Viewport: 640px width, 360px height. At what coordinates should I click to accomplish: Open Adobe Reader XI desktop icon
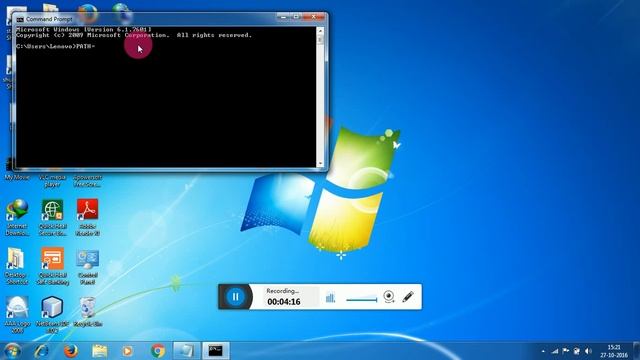pyautogui.click(x=87, y=217)
